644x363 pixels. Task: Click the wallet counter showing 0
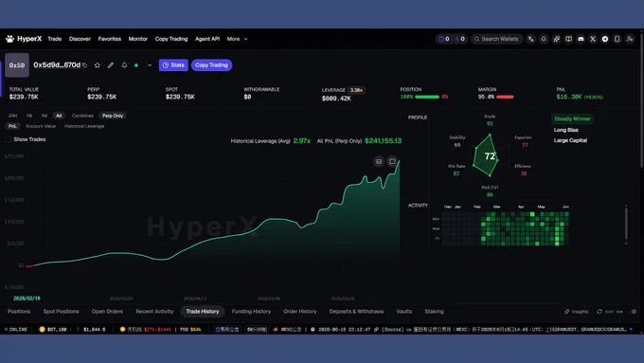(443, 39)
